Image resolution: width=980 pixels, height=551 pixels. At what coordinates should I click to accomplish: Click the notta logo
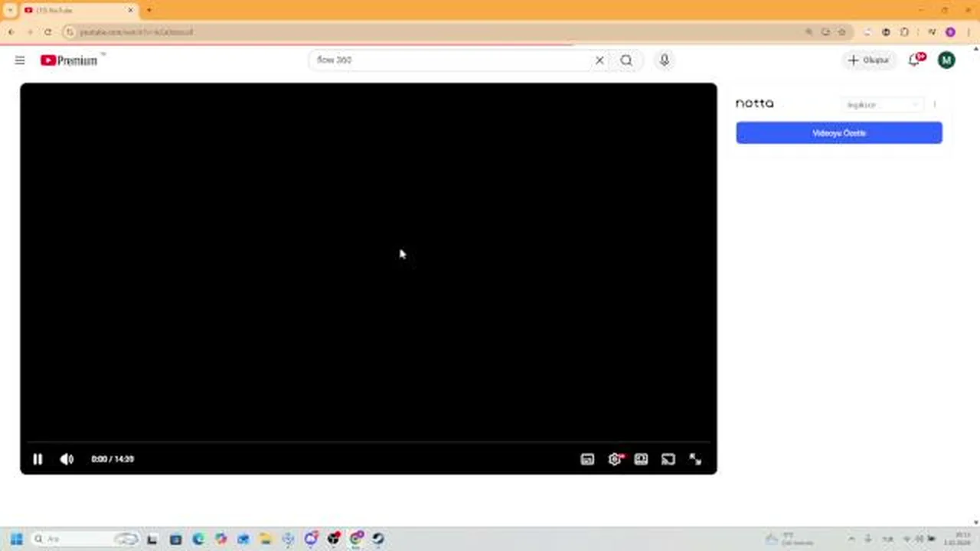point(754,103)
